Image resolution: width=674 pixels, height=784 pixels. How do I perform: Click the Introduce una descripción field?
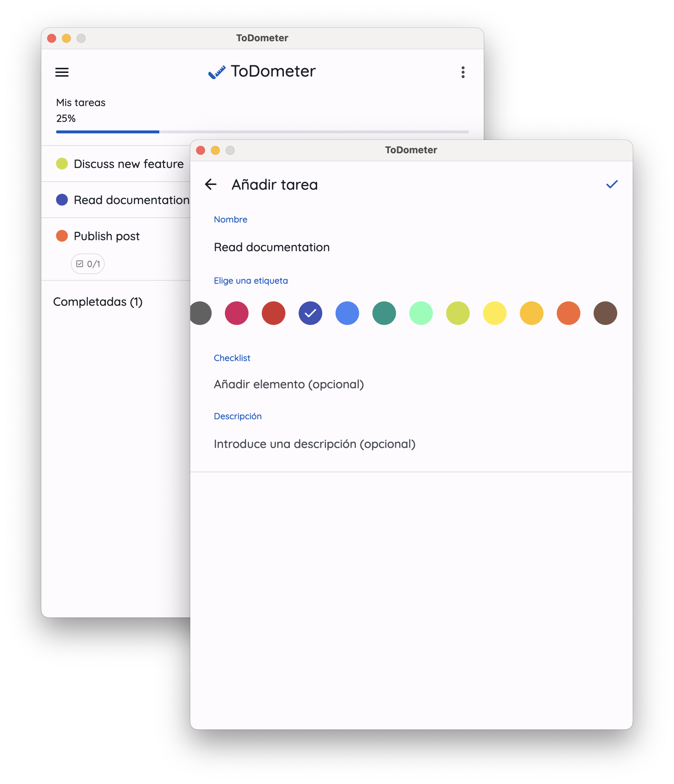point(314,443)
